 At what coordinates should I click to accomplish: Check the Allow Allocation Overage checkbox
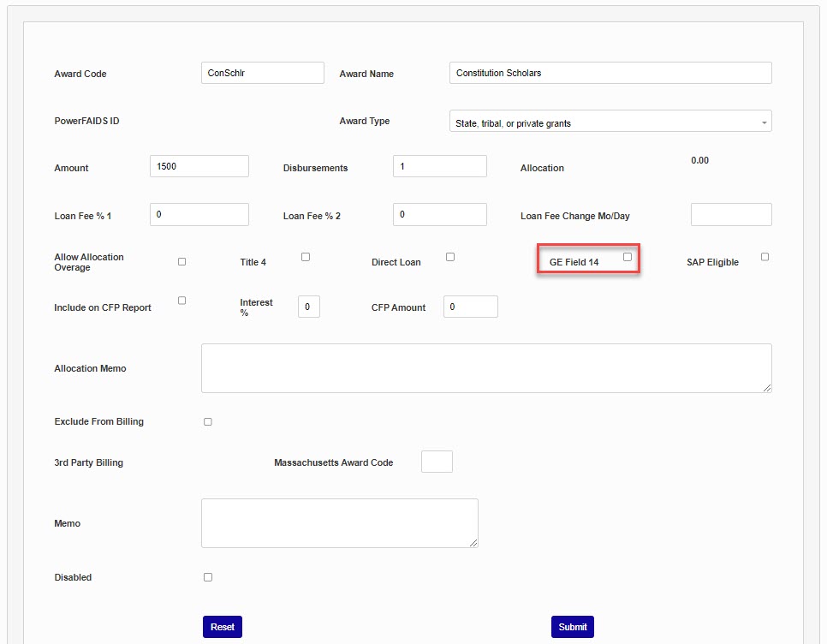click(x=181, y=261)
